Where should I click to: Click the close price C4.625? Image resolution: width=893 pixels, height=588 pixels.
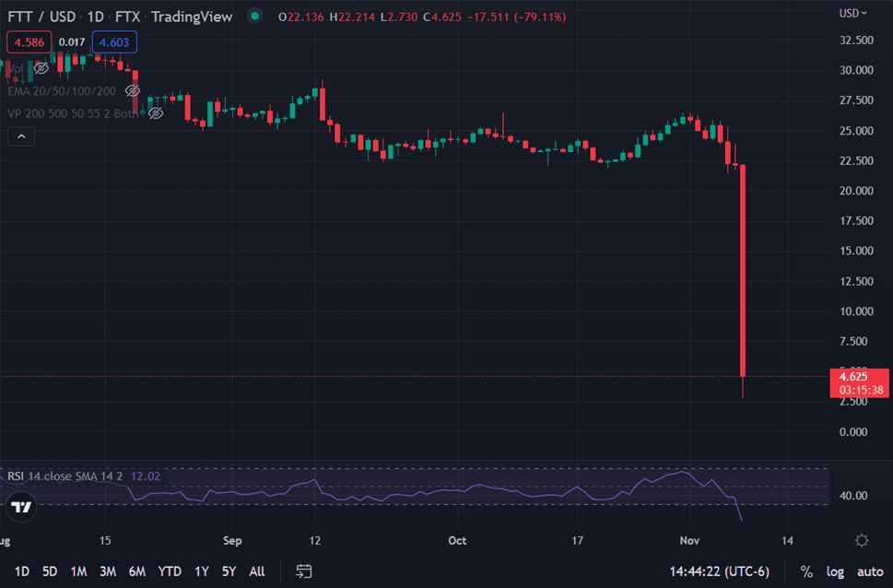point(442,18)
